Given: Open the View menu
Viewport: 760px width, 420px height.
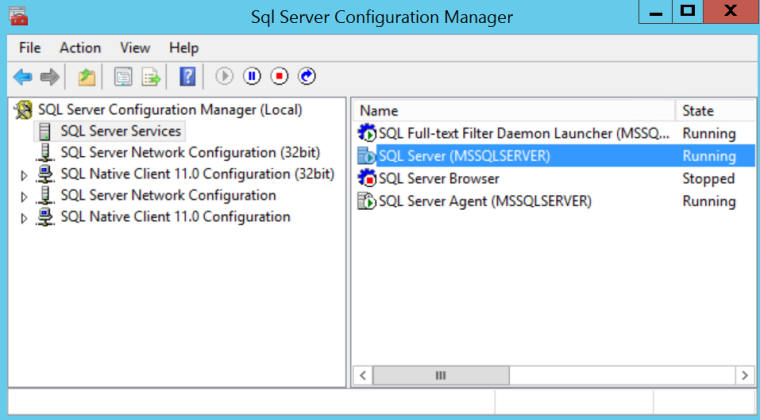Looking at the screenshot, I should (x=135, y=48).
